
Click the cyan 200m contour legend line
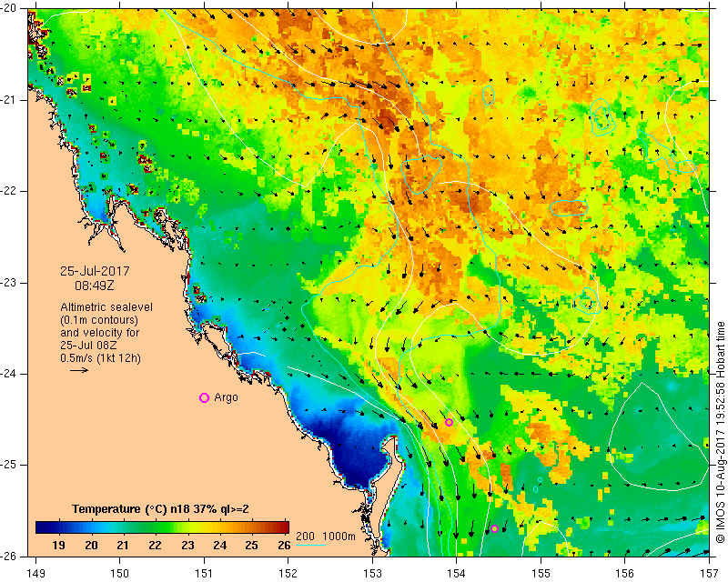click(x=310, y=545)
